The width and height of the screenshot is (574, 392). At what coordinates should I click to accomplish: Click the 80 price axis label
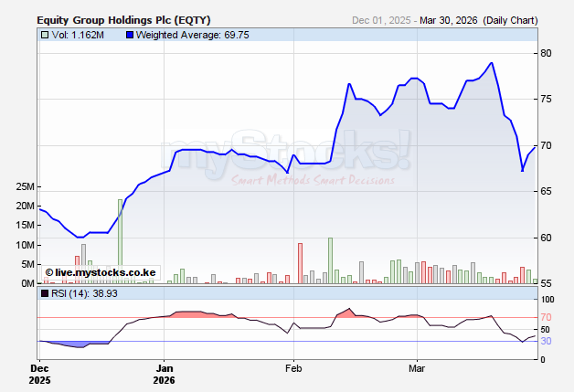544,53
